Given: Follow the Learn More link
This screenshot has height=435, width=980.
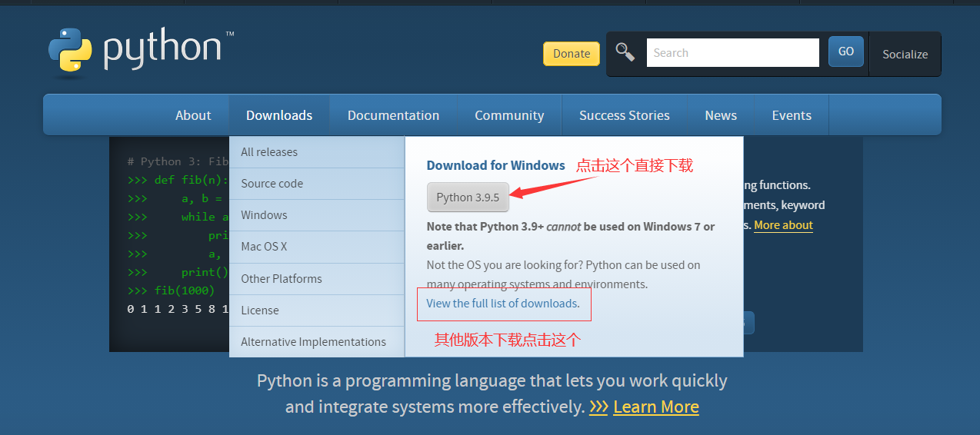Looking at the screenshot, I should (656, 407).
